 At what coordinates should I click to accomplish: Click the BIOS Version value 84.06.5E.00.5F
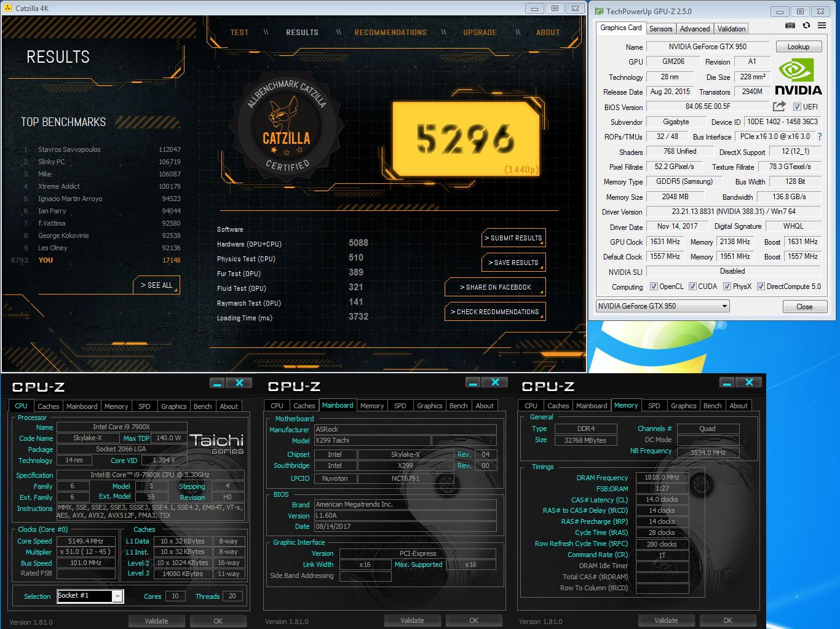(707, 106)
